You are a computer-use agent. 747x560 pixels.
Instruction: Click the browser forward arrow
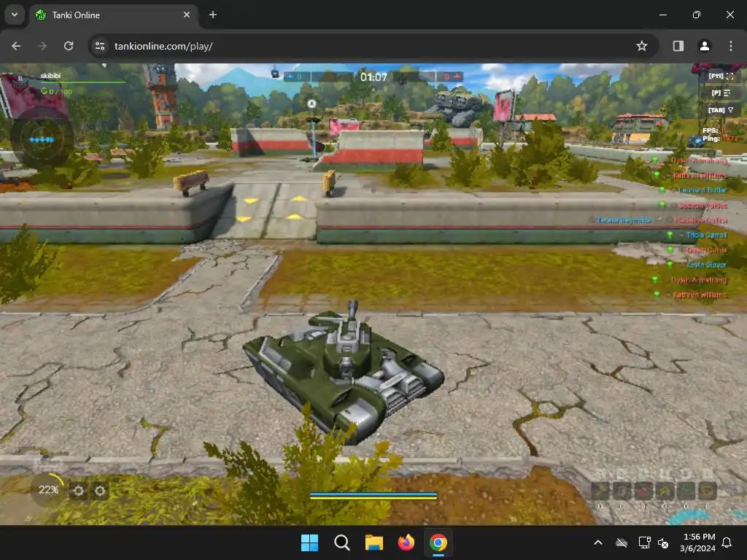[x=42, y=46]
